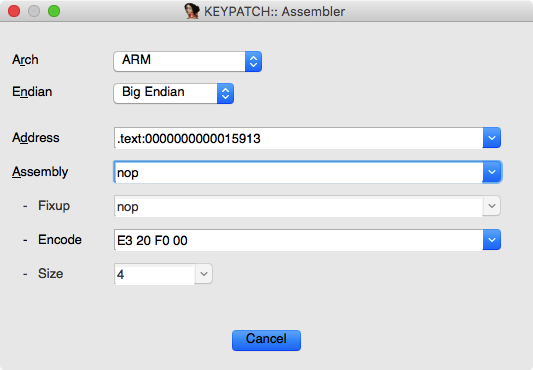
Task: Open the Arch selector showing ARM
Action: point(187,61)
